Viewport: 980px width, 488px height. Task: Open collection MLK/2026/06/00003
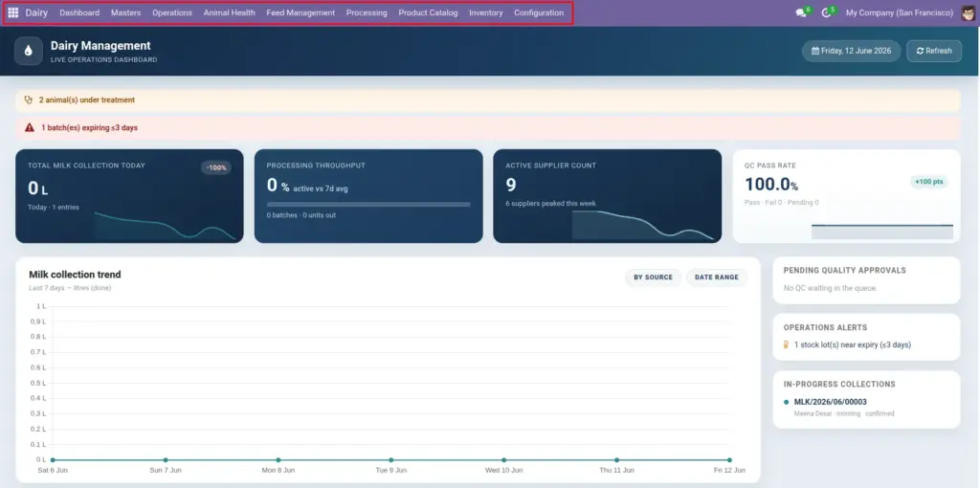[x=830, y=402]
